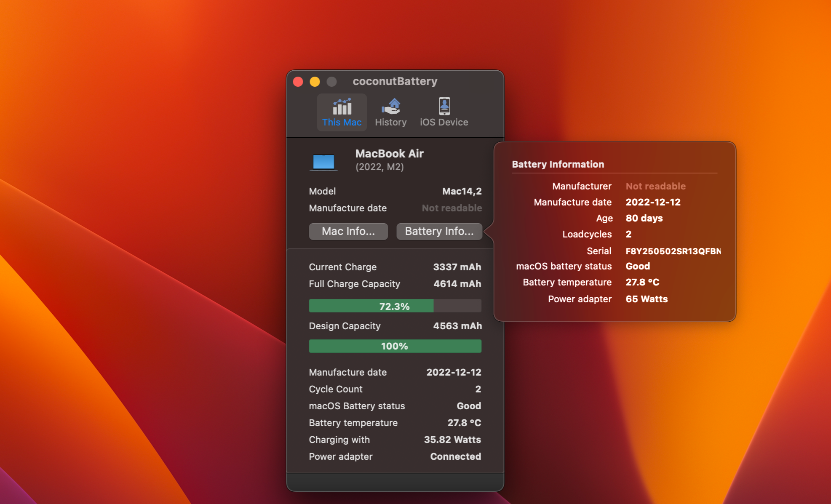The image size is (831, 504).
Task: Close the coconutBattery window
Action: (298, 82)
